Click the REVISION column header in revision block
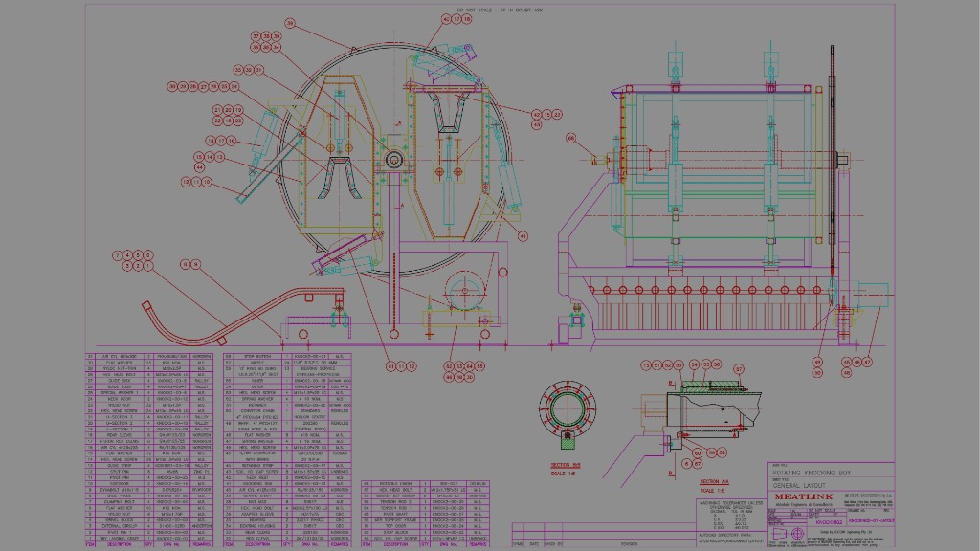The width and height of the screenshot is (980, 551). point(628,544)
